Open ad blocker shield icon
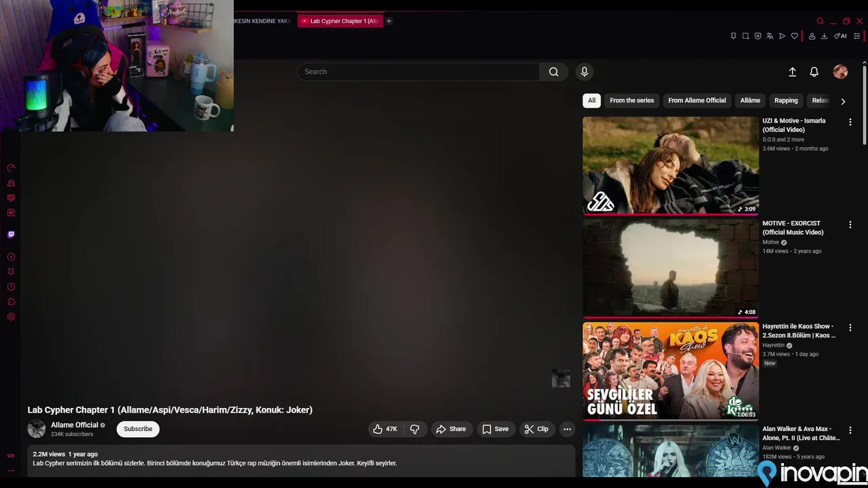The width and height of the screenshot is (868, 488). pos(757,36)
